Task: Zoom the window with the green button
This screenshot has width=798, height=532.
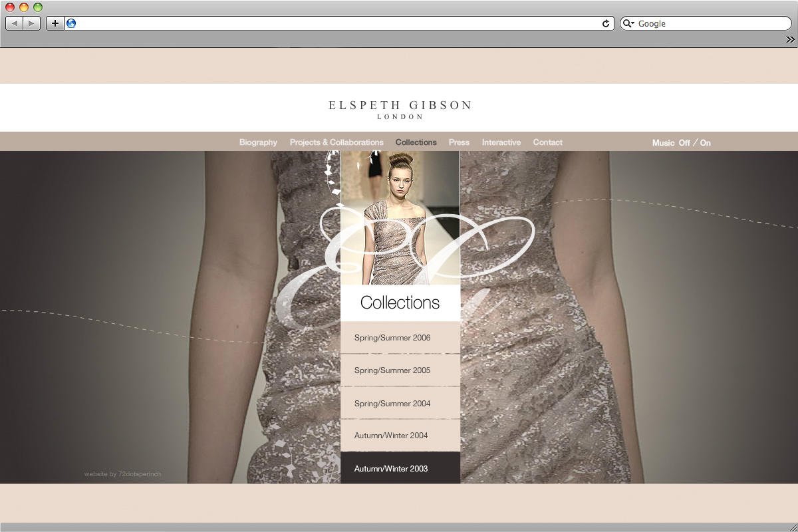Action: 38,7
